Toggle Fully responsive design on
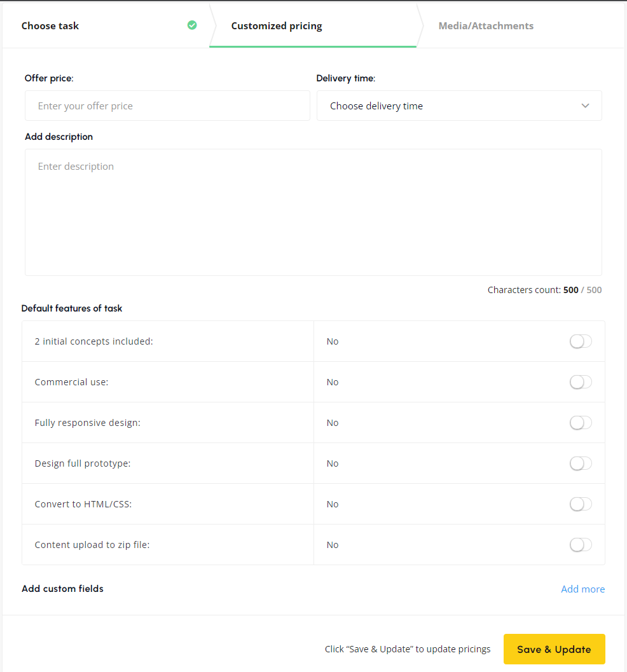This screenshot has height=672, width=627. [x=581, y=423]
